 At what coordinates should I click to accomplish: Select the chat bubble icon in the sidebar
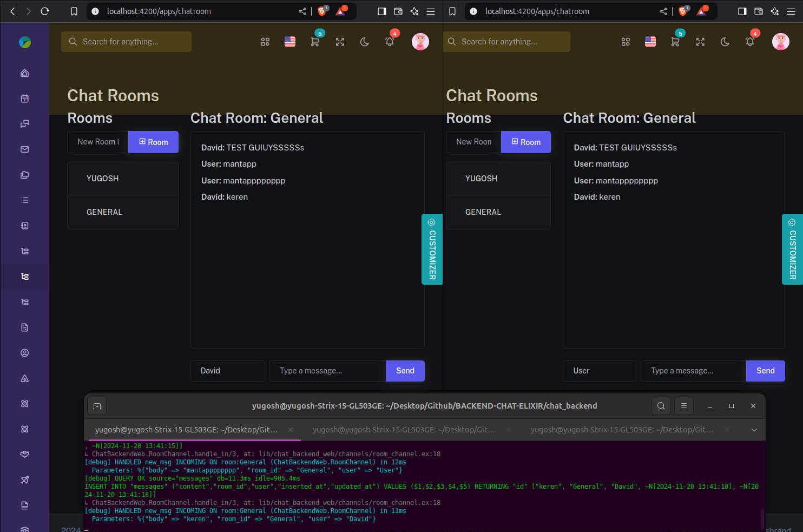coord(24,123)
